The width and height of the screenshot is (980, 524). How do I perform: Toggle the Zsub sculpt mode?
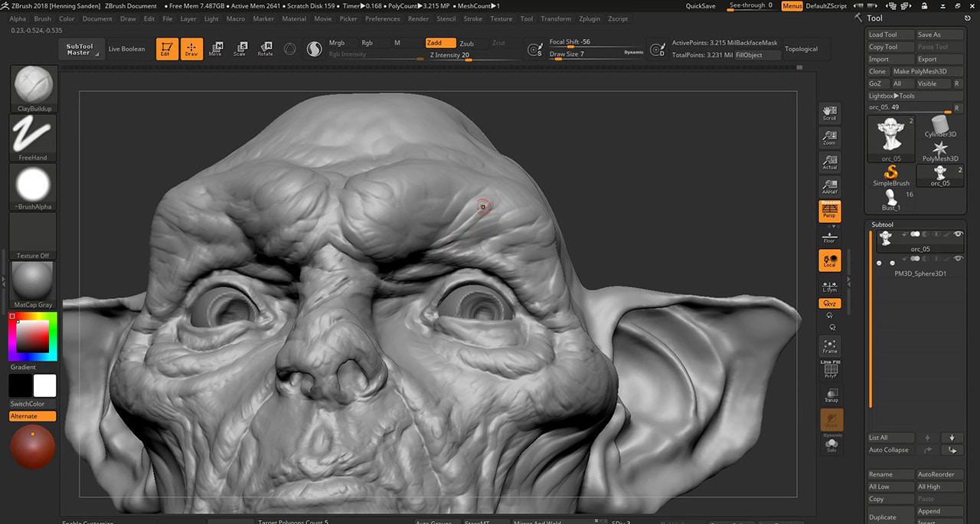pos(466,44)
